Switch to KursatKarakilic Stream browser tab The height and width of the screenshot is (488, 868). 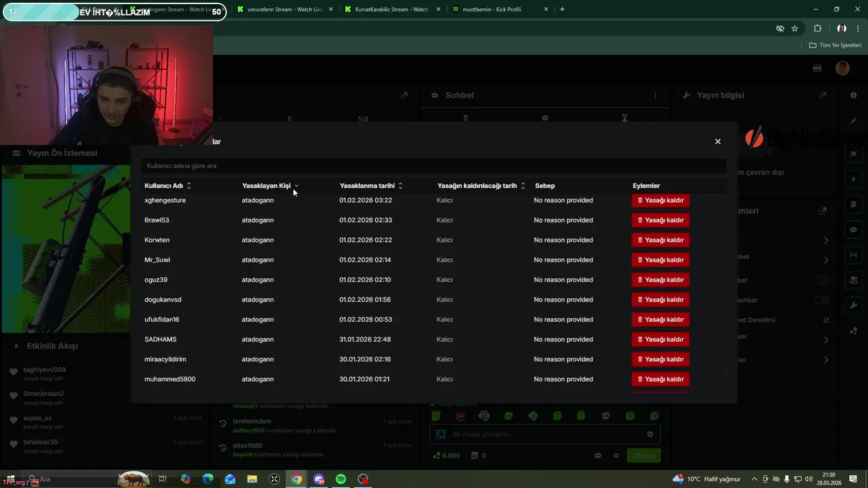[392, 9]
